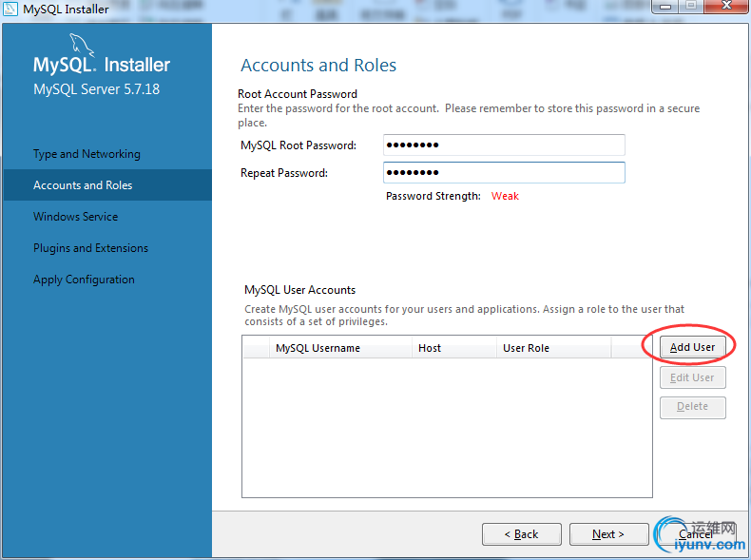Click the MySQL Installer title bar icon

pyautogui.click(x=10, y=9)
